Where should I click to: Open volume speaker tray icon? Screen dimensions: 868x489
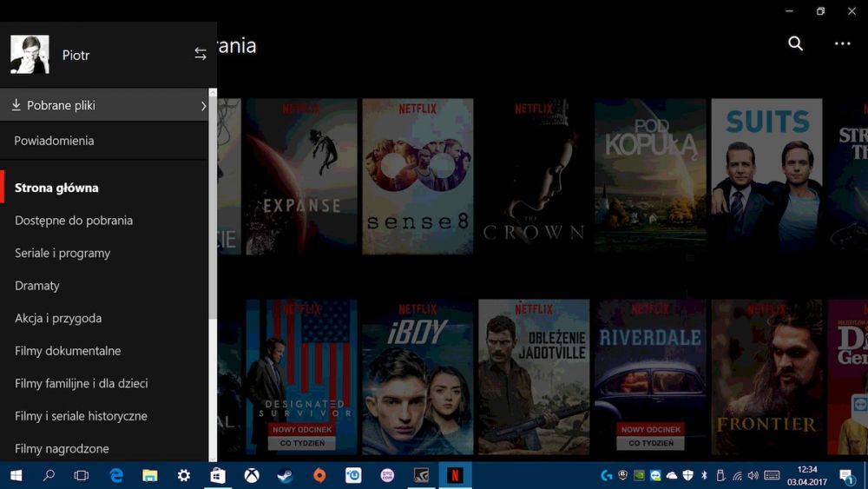pos(753,475)
